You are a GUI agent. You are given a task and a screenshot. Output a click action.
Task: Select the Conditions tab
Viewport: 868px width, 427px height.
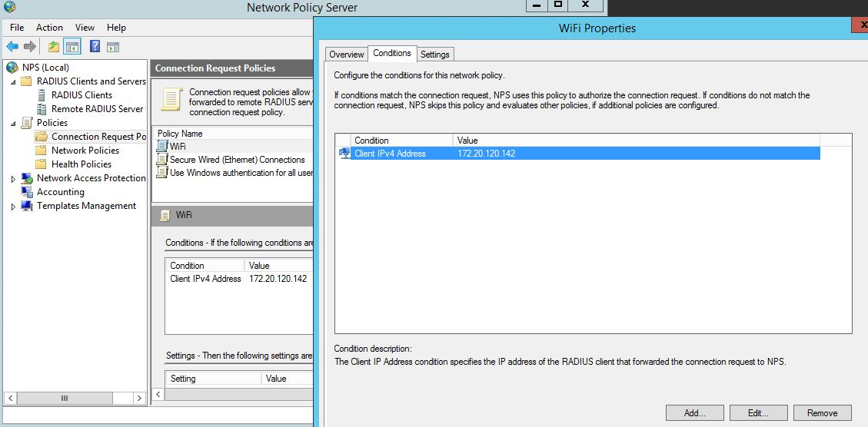coord(392,53)
